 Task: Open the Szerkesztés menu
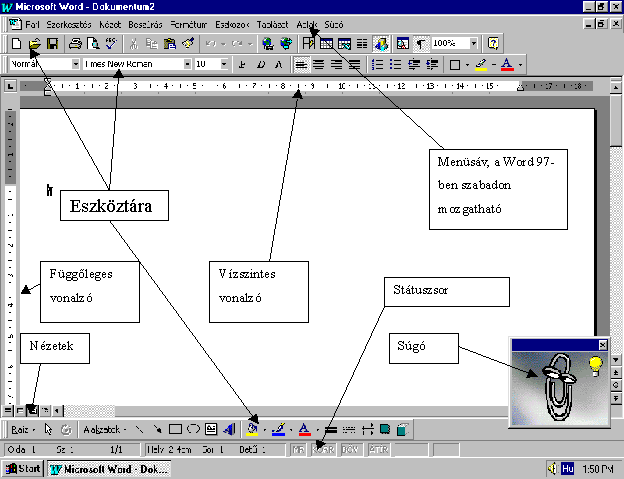pyautogui.click(x=69, y=25)
